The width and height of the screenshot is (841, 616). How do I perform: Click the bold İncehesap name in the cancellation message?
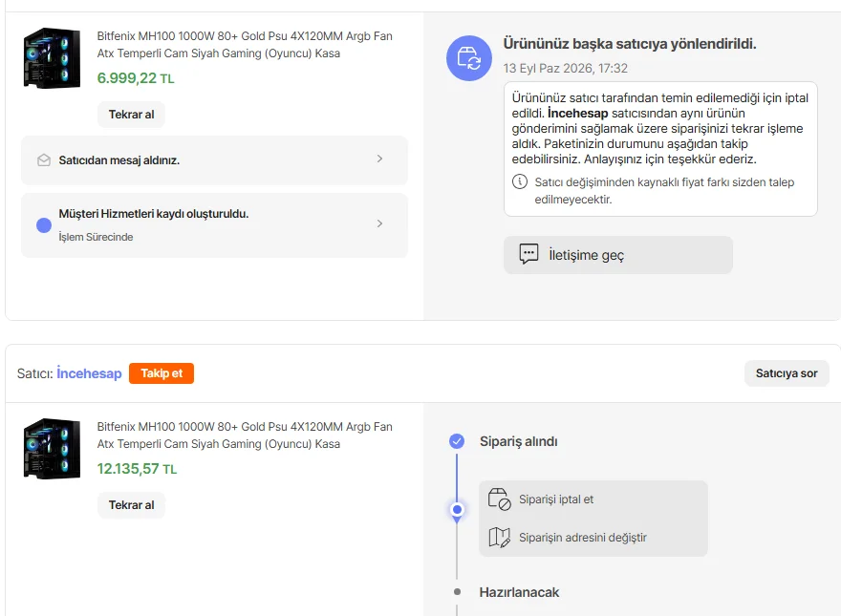577,113
